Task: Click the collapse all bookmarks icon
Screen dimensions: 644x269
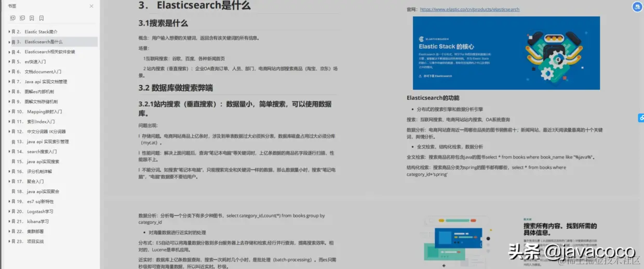Action: coord(22,18)
